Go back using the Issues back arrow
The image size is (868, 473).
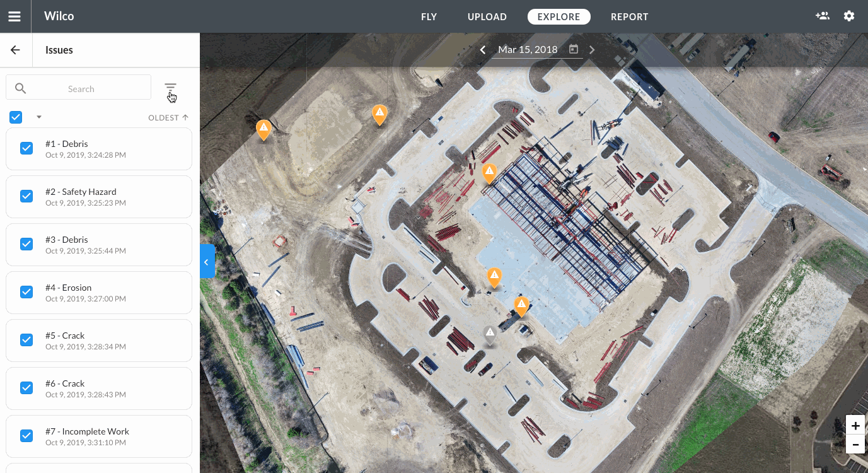pos(15,50)
